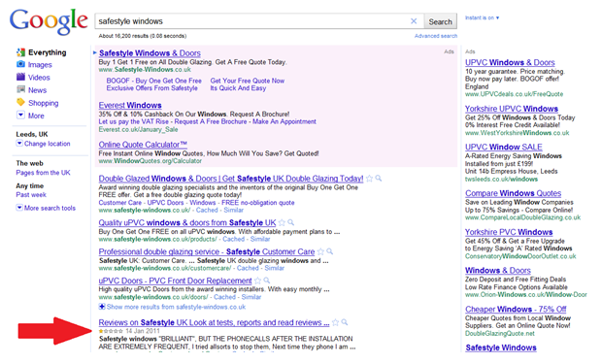Screen dimensions: 601x364
Task: Preview Double Glazed Windows result with magnifier icon
Action: pyautogui.click(x=379, y=179)
